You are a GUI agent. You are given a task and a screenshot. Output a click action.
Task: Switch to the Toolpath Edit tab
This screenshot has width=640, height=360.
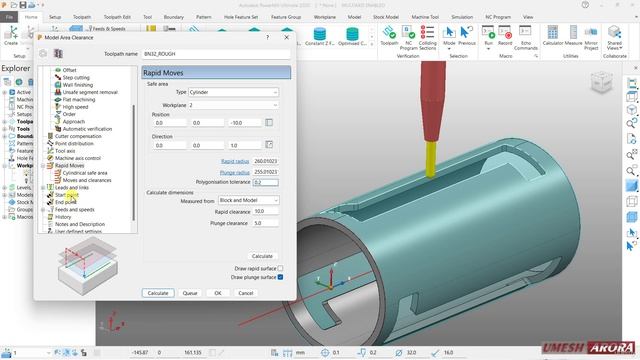pos(117,17)
